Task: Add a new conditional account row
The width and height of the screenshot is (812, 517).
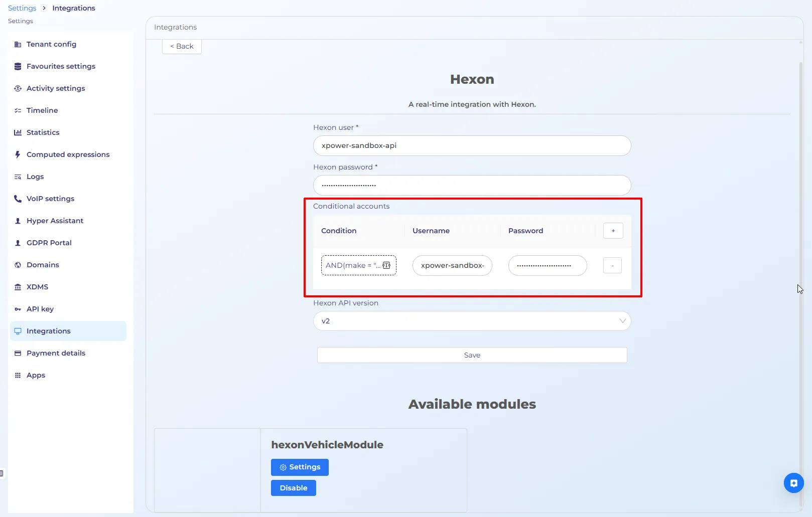Action: click(613, 231)
